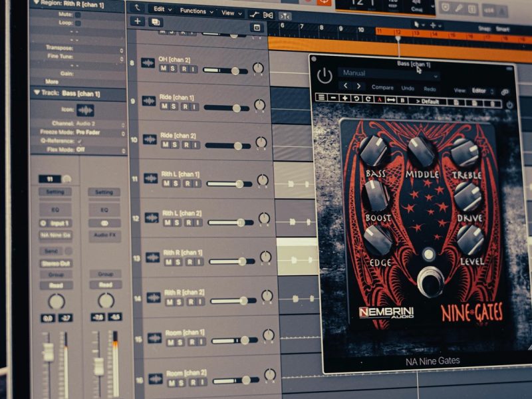Click Compare in the plugin header

coord(382,88)
